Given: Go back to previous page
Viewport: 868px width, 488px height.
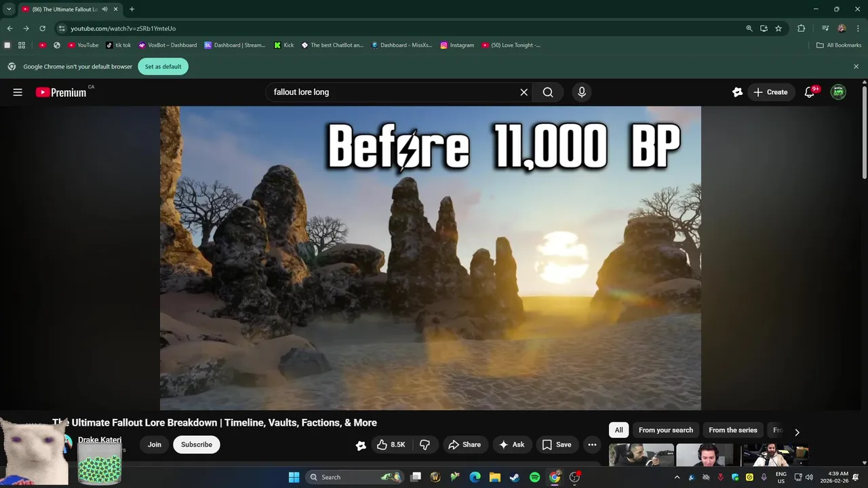Looking at the screenshot, I should click(9, 28).
